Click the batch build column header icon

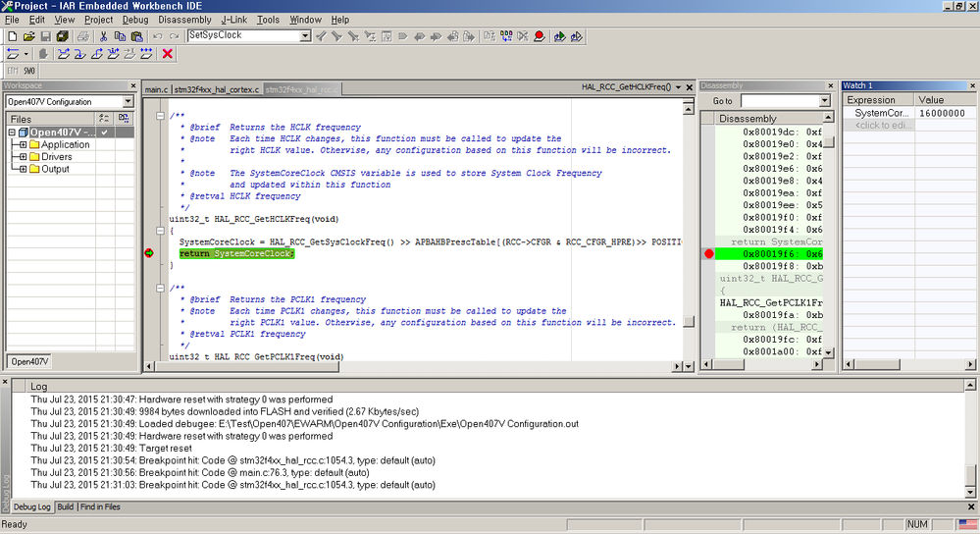(x=124, y=118)
